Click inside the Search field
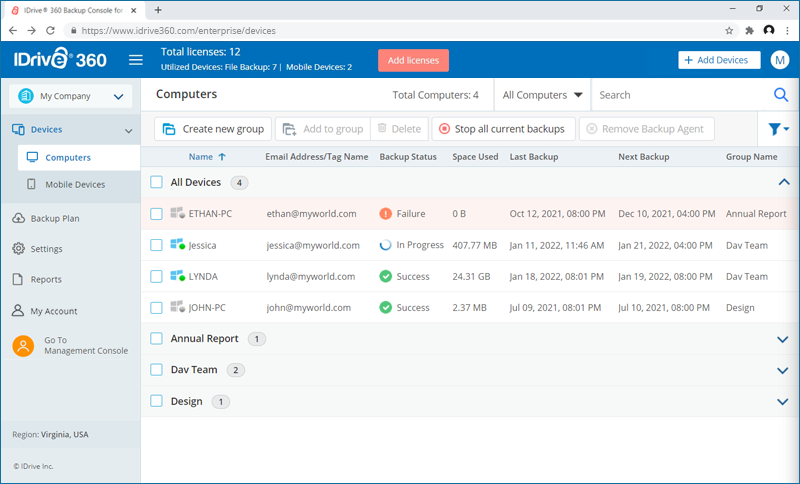This screenshot has width=800, height=484. click(683, 95)
